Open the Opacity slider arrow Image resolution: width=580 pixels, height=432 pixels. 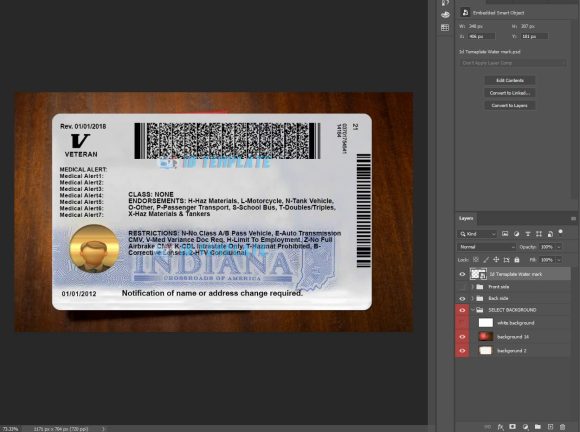point(559,247)
